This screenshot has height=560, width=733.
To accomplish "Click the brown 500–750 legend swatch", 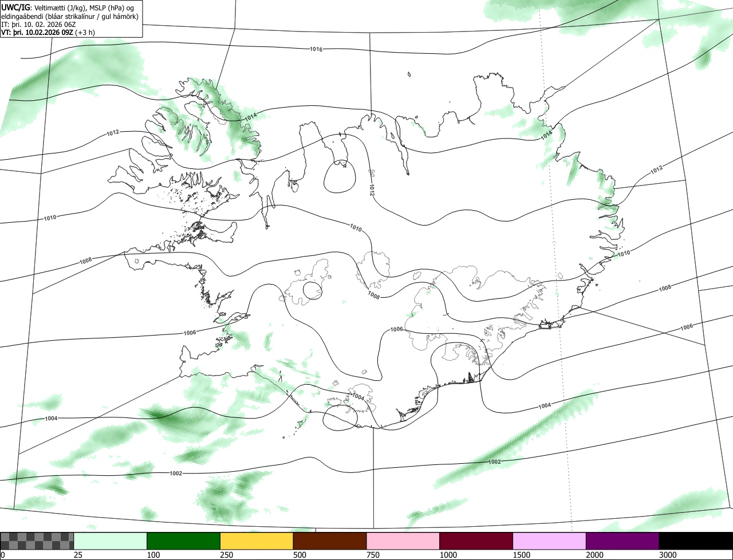I will click(330, 541).
